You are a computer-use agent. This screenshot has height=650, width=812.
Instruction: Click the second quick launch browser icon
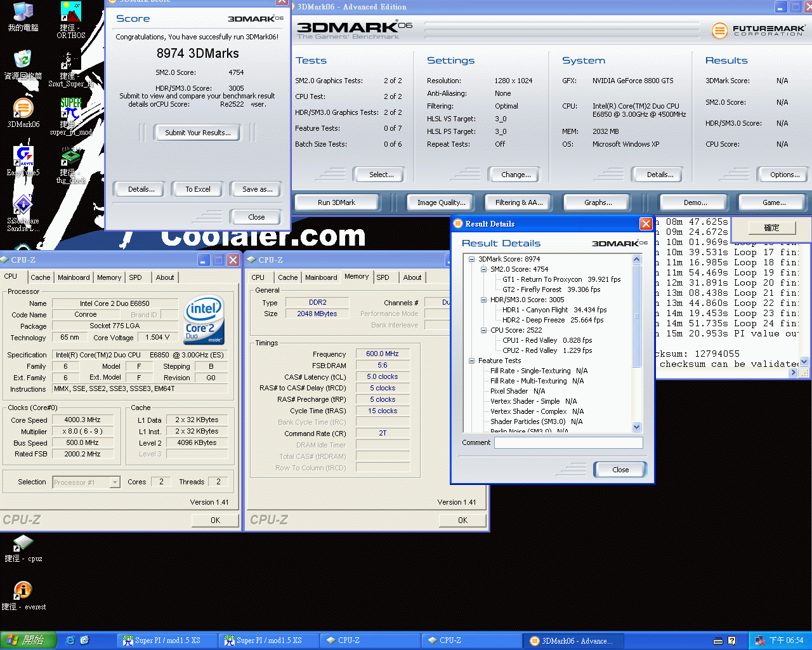[x=84, y=640]
